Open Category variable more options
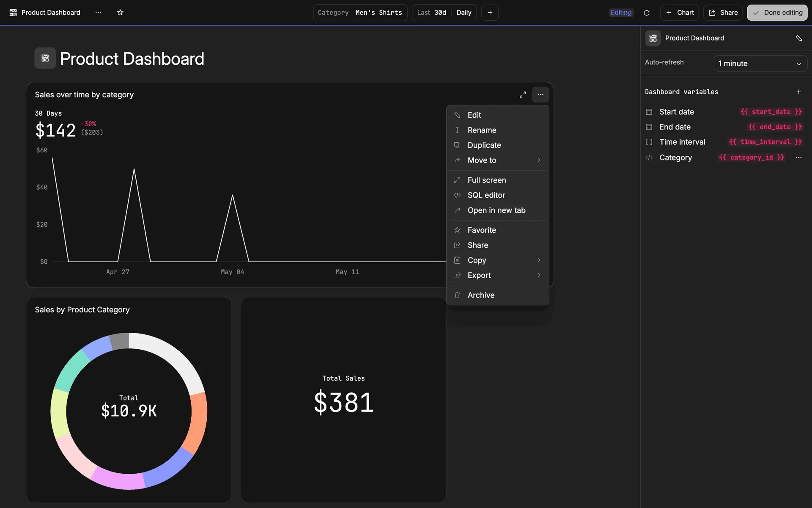Screen dimensions: 812x508 pyautogui.click(x=798, y=157)
